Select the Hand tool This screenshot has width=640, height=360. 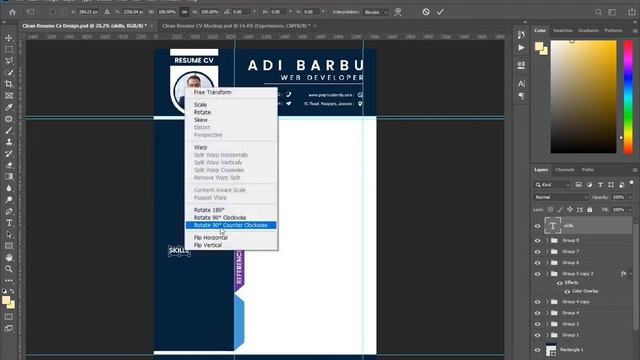(9, 258)
